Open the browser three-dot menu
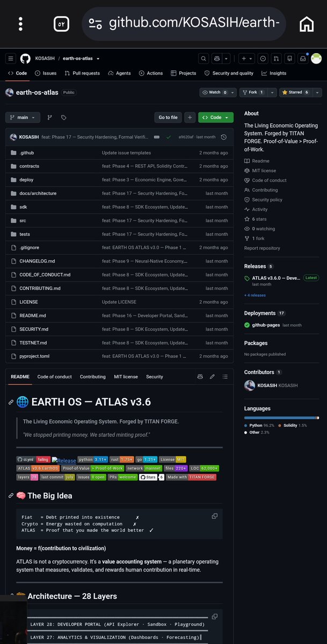Image resolution: width=327 pixels, height=644 pixels. (x=20, y=24)
